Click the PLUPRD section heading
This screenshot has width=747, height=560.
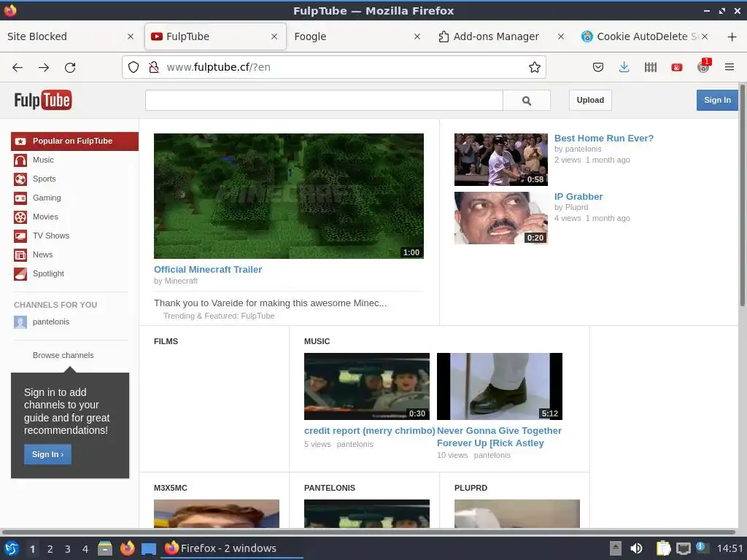point(471,488)
